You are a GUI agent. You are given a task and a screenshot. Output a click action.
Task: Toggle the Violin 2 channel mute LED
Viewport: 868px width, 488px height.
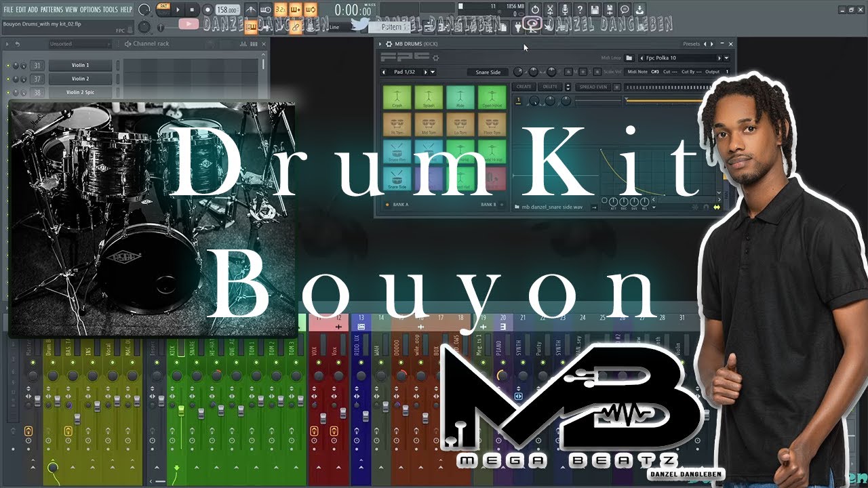pyautogui.click(x=8, y=79)
